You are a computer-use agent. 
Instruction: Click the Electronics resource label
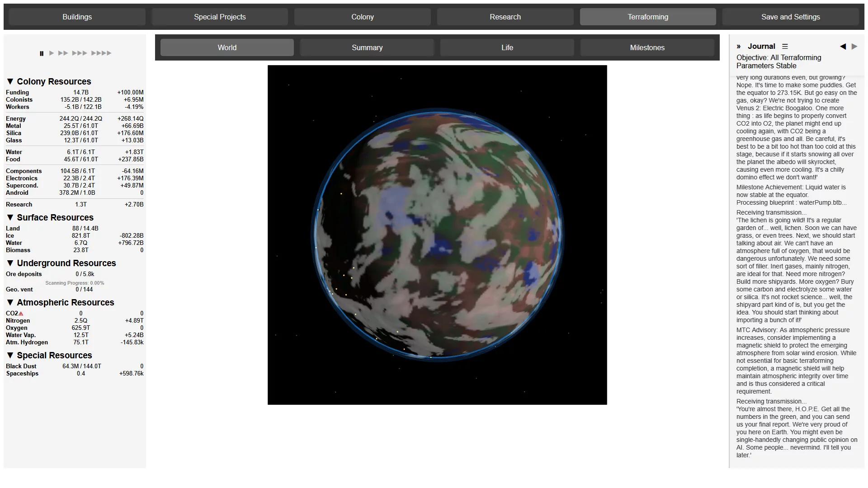coord(22,178)
